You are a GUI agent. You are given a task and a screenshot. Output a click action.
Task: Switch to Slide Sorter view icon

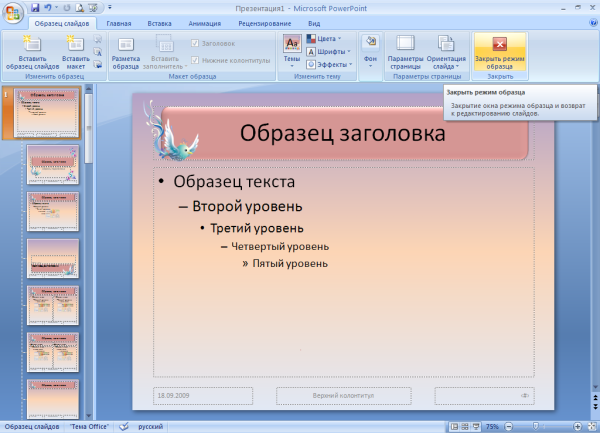click(x=465, y=426)
